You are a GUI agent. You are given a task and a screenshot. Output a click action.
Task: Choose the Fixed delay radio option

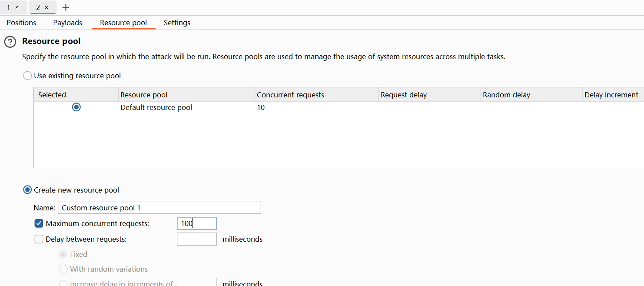63,254
